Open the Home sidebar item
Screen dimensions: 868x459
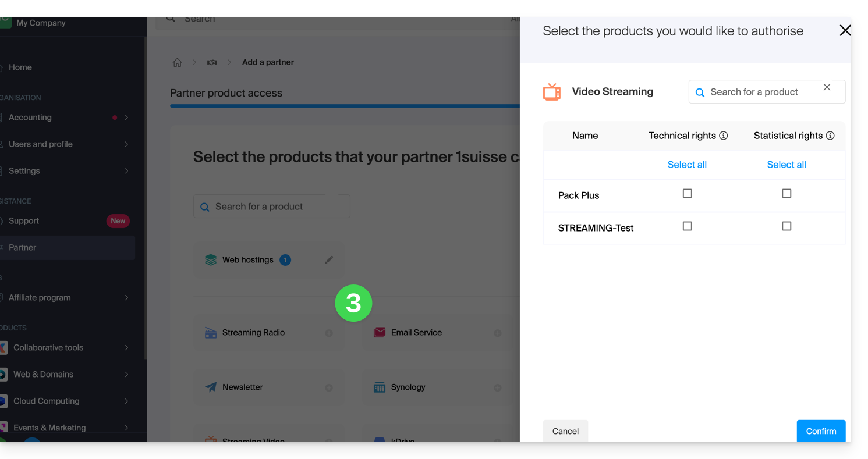tap(20, 67)
